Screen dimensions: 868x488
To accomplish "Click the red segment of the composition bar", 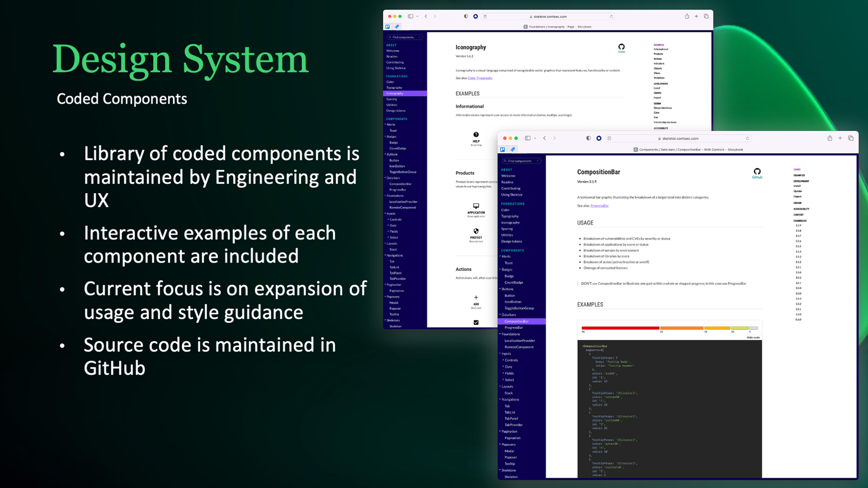I will (x=620, y=328).
